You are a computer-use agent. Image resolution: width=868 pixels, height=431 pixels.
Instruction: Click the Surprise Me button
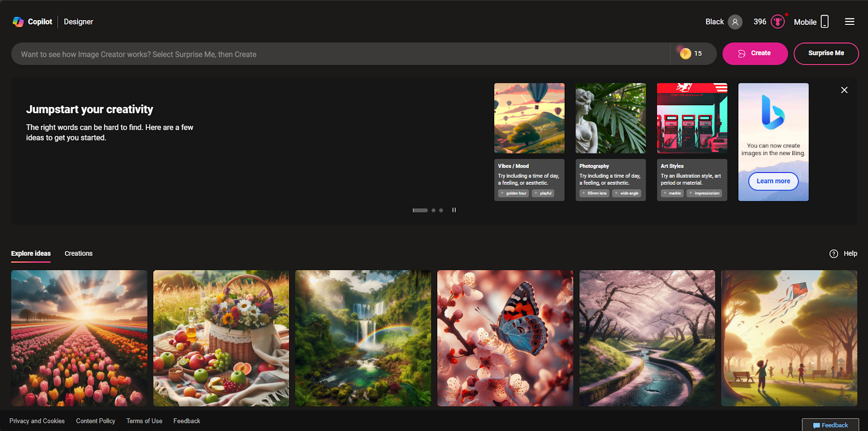826,53
